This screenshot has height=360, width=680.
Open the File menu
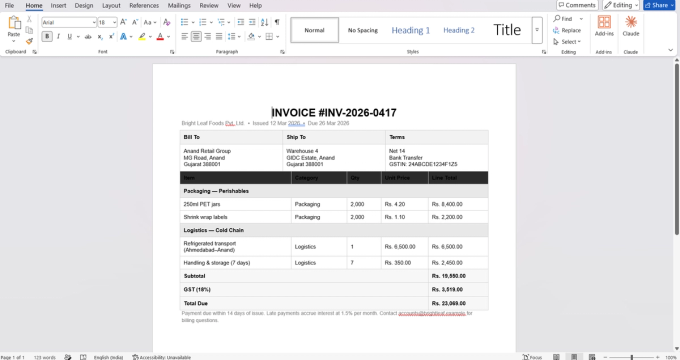[9, 6]
